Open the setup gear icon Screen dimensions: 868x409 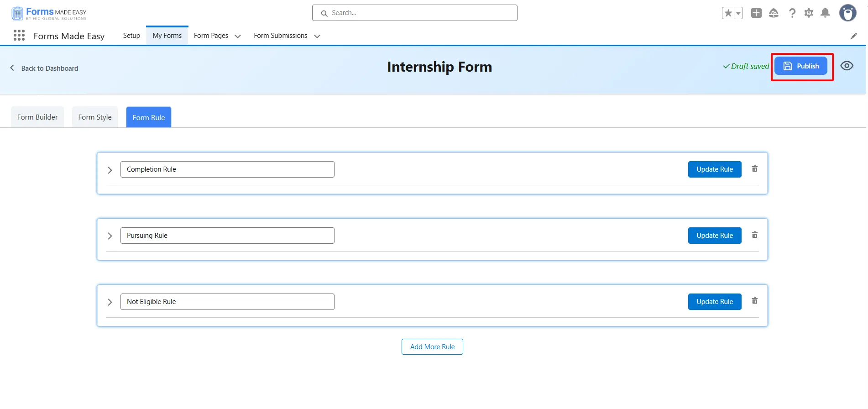click(809, 13)
